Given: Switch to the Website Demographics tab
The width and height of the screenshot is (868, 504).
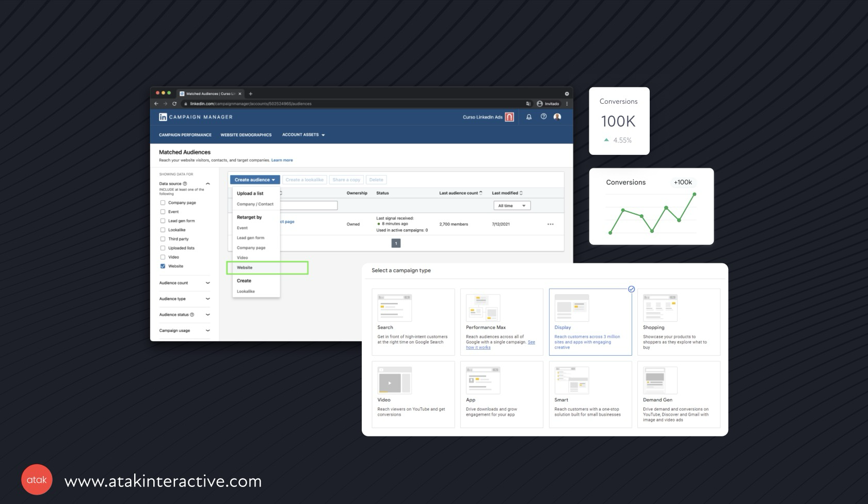Looking at the screenshot, I should (x=246, y=135).
